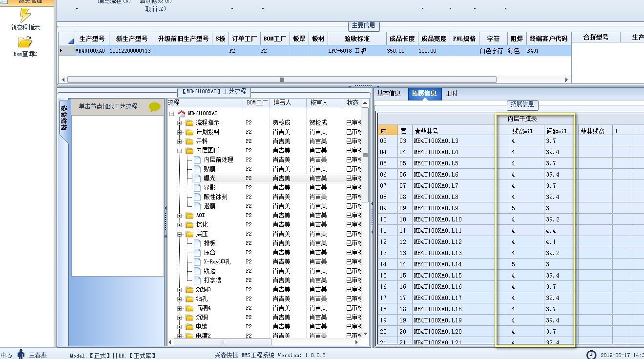Expand the 计划投料 tree node
644x359 pixels.
180,132
